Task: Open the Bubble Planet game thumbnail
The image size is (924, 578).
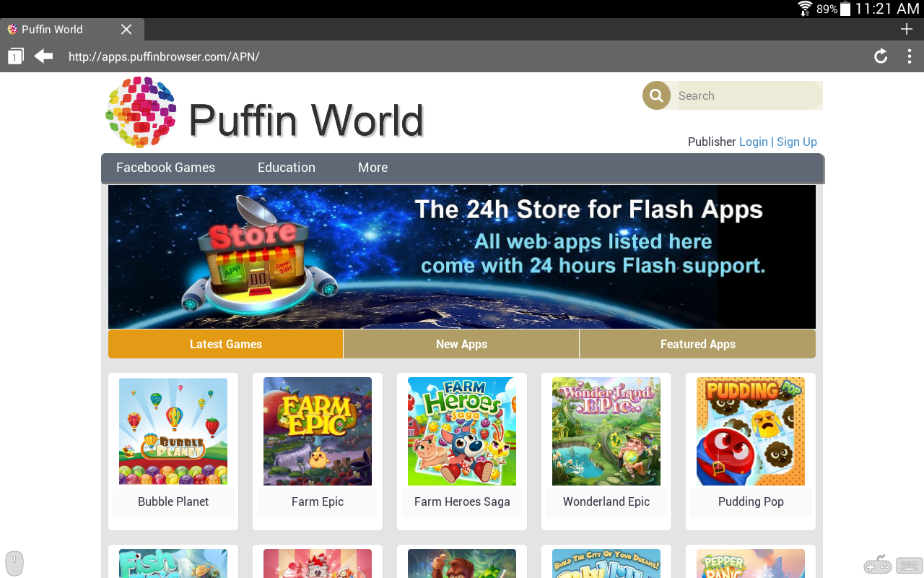Action: coord(173,431)
